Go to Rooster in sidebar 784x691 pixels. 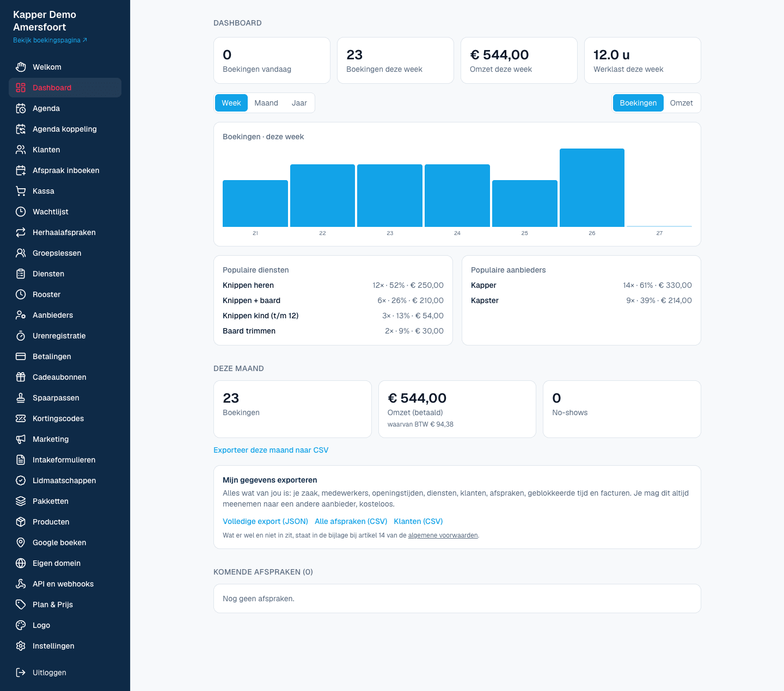65,294
